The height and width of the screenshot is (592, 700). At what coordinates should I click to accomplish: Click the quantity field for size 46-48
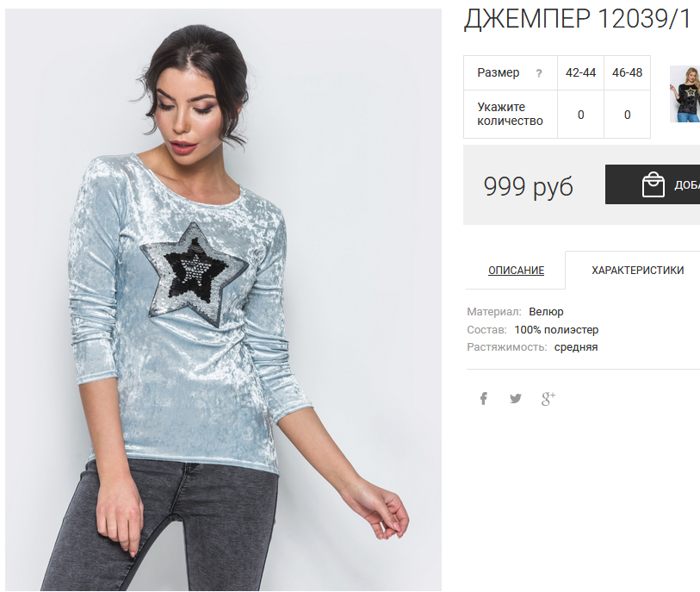click(627, 115)
